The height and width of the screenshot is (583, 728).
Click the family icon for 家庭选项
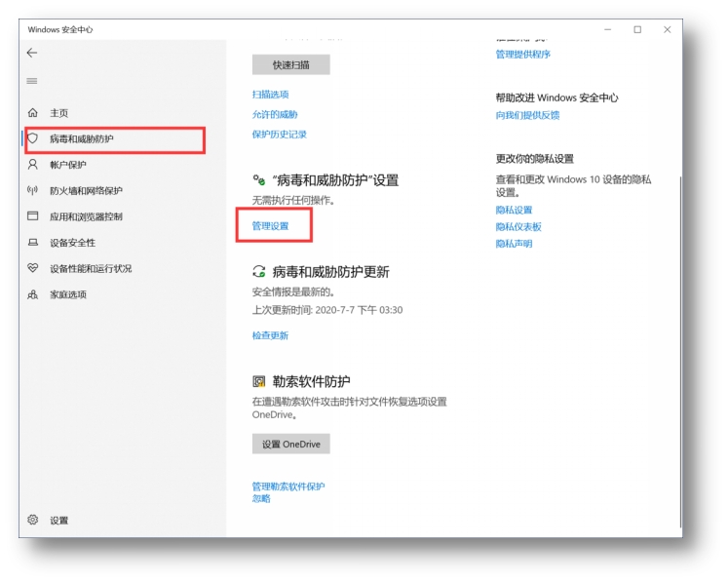point(33,294)
